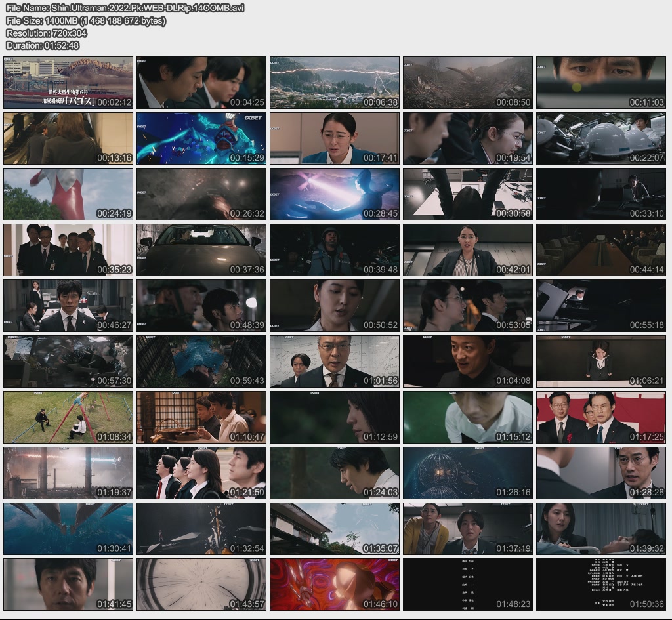Select the hard hats frame at 00:22:07
The image size is (672, 620).
600,138
